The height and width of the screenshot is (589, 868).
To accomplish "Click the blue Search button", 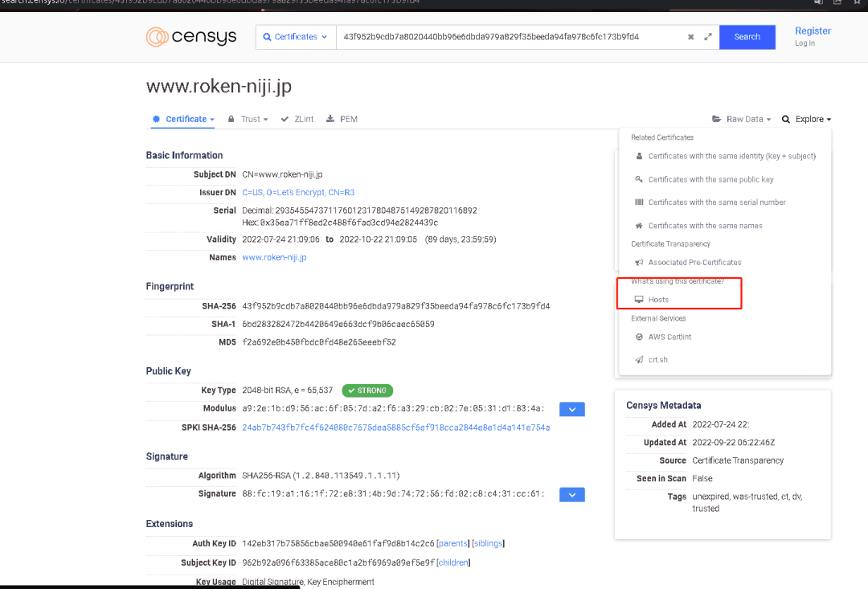I will (x=747, y=37).
